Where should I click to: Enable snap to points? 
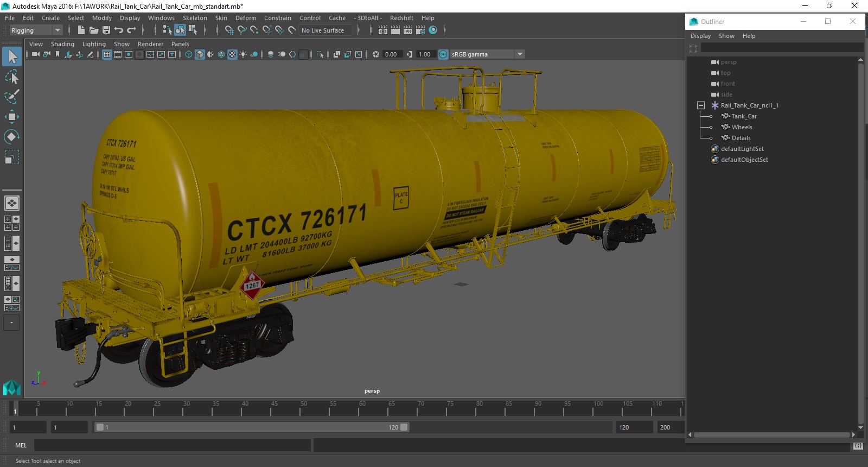[x=254, y=30]
